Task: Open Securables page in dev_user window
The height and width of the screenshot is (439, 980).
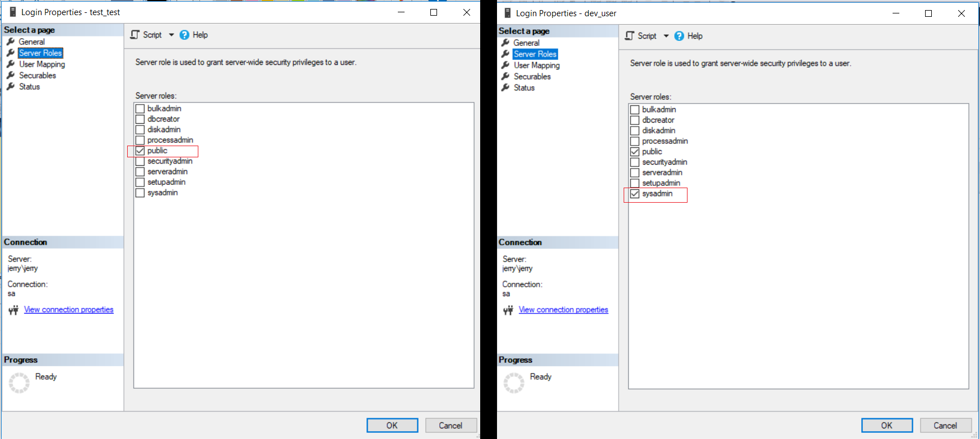Action: pyautogui.click(x=532, y=76)
